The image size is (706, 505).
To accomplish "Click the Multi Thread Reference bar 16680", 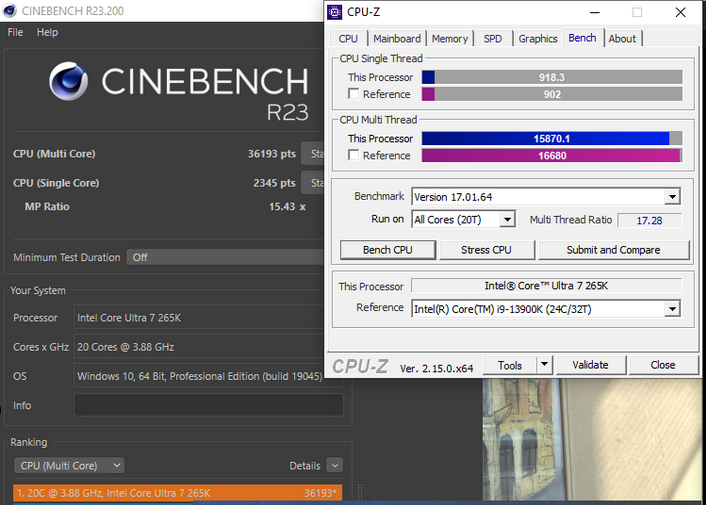I will point(552,156).
